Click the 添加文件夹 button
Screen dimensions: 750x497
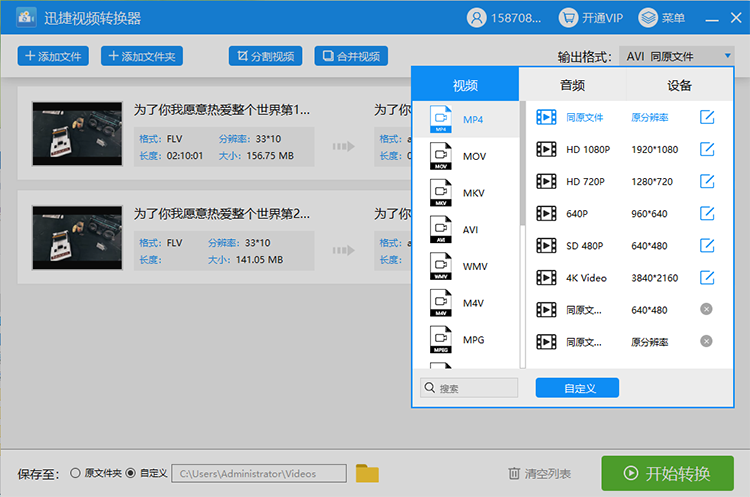click(142, 56)
